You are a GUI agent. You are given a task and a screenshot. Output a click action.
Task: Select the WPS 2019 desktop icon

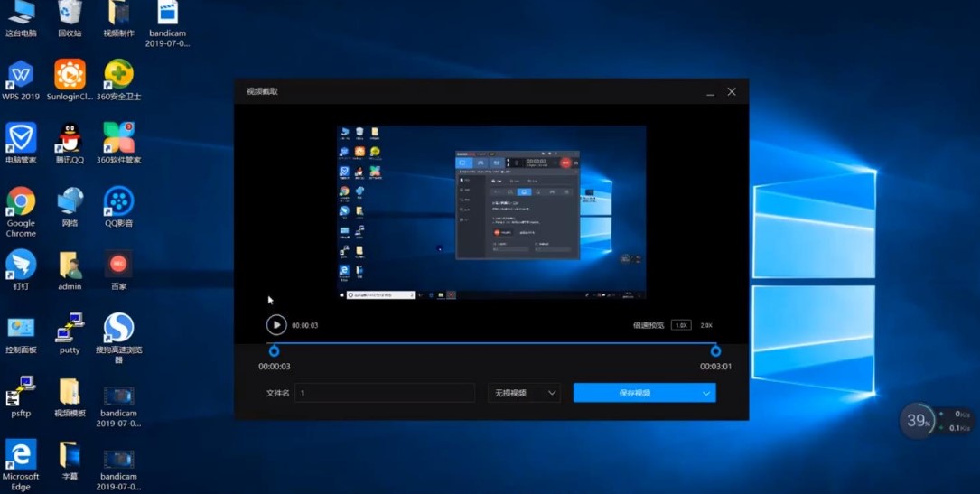(21, 76)
